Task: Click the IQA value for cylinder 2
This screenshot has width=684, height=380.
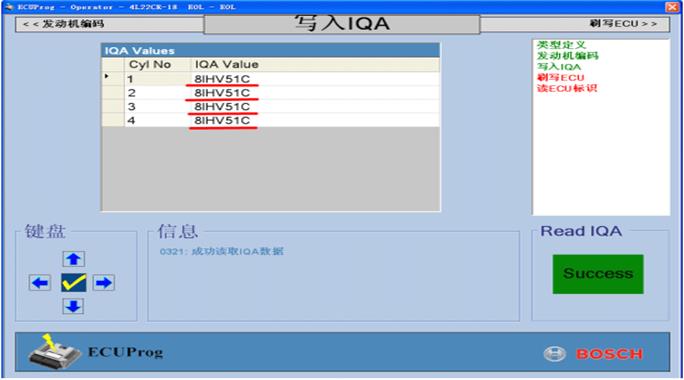Action: click(x=222, y=93)
